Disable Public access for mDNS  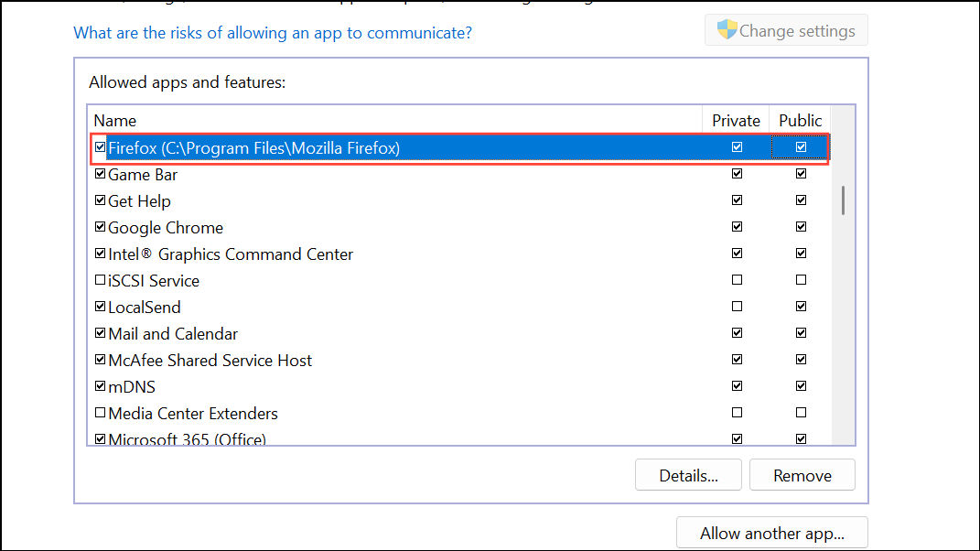pos(801,385)
